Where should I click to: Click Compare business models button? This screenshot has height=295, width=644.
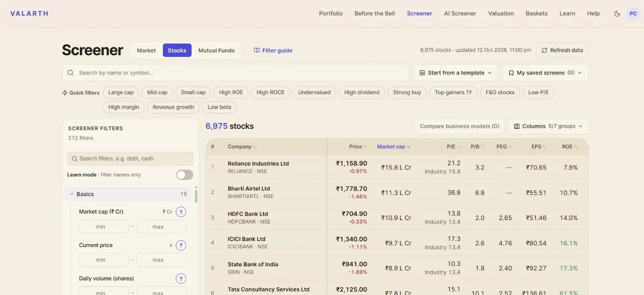pos(460,126)
